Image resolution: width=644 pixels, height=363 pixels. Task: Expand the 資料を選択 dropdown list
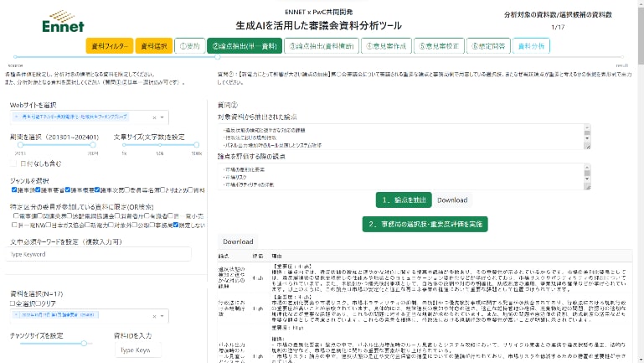pyautogui.click(x=162, y=317)
